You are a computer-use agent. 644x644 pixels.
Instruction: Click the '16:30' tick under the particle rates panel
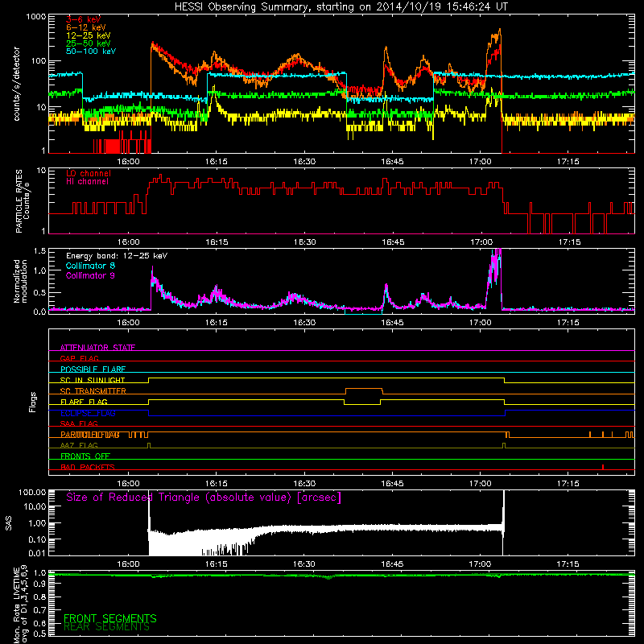tap(304, 242)
